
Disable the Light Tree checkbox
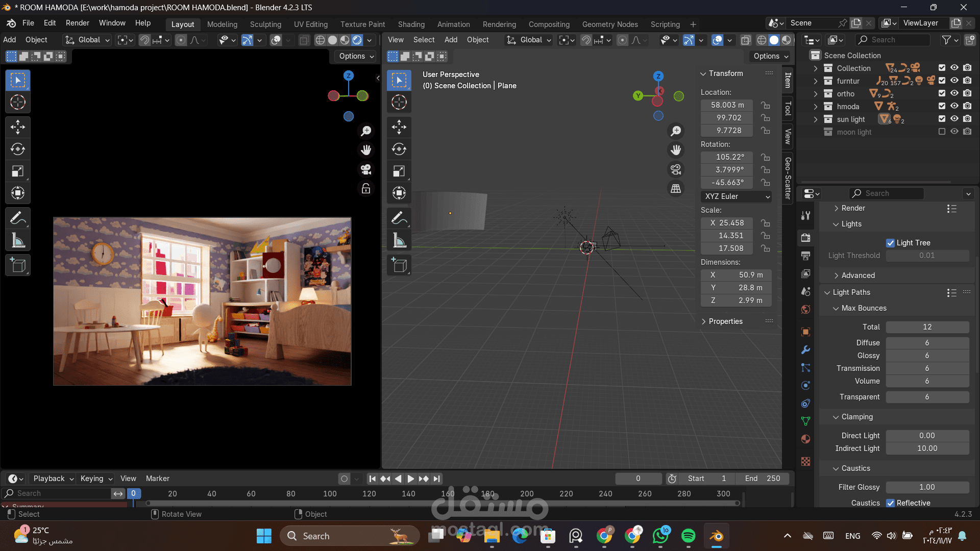pyautogui.click(x=890, y=243)
